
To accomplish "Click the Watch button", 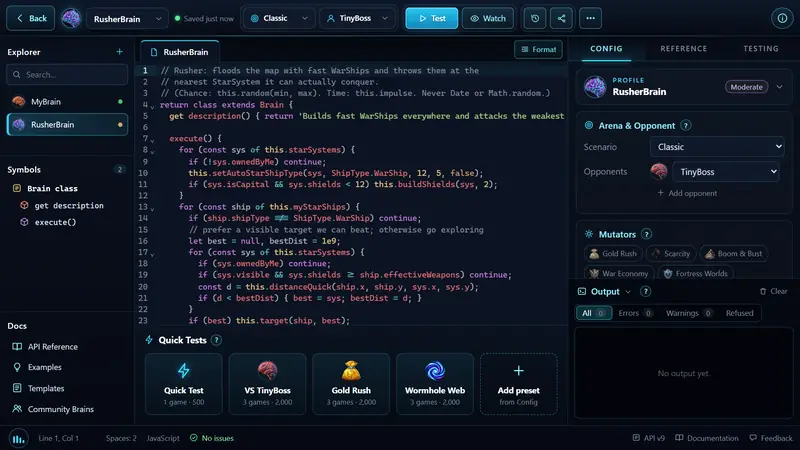I will pyautogui.click(x=488, y=18).
